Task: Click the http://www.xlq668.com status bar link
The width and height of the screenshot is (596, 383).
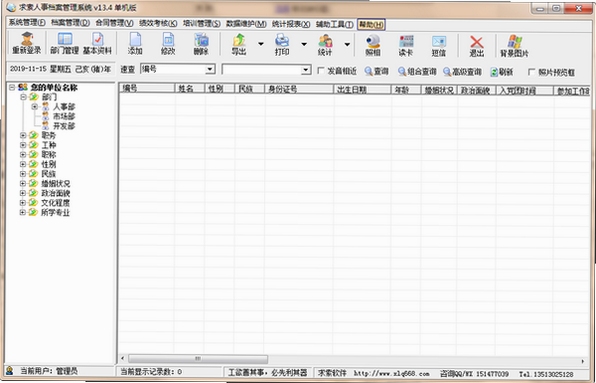Action: [391, 374]
